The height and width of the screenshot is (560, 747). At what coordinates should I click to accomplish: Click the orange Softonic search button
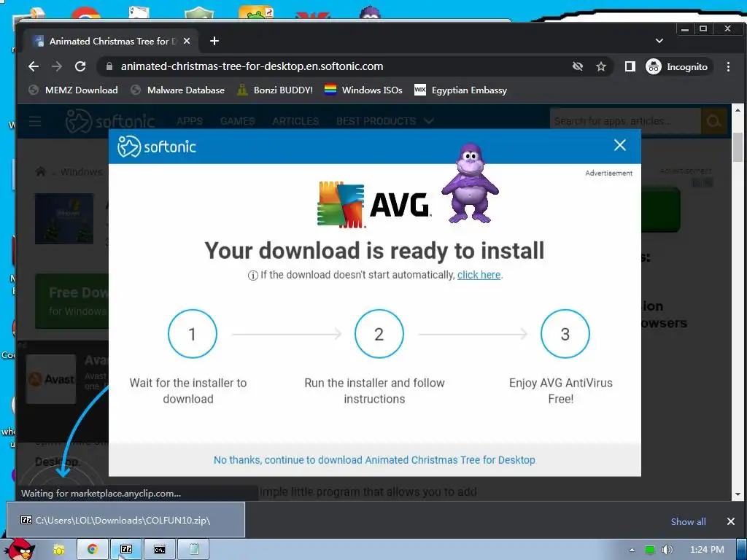pyautogui.click(x=713, y=122)
